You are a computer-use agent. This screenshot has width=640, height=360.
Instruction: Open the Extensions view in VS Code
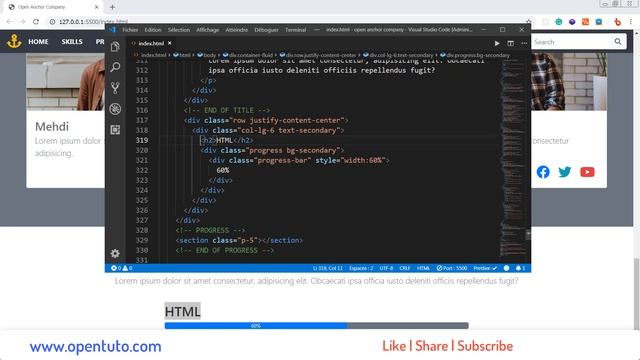115,130
